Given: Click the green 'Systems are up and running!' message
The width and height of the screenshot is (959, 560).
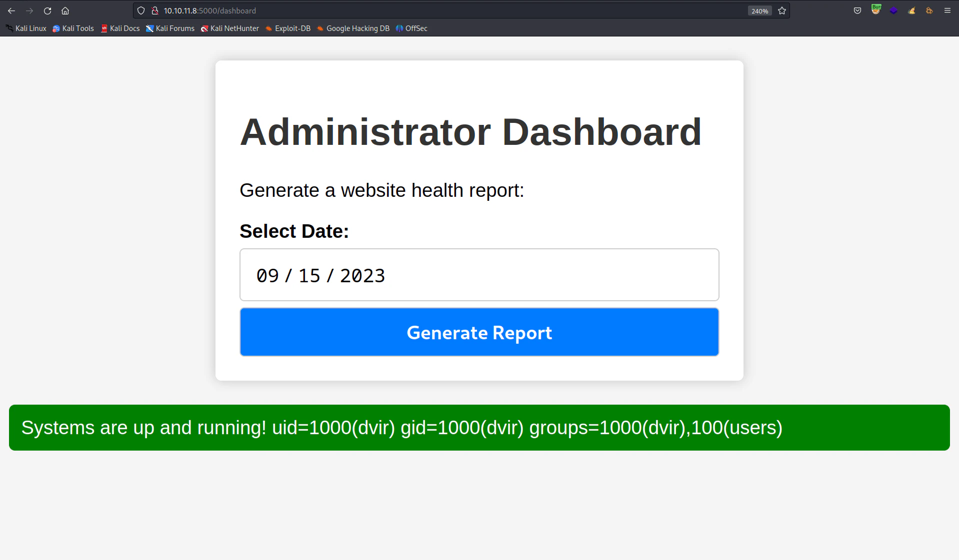Looking at the screenshot, I should tap(479, 428).
